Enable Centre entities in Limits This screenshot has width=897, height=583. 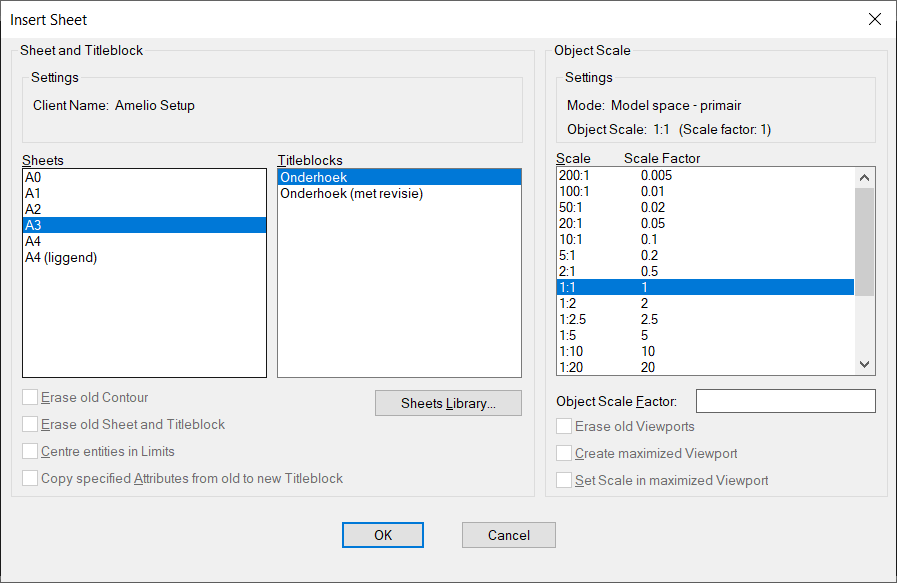[x=30, y=451]
